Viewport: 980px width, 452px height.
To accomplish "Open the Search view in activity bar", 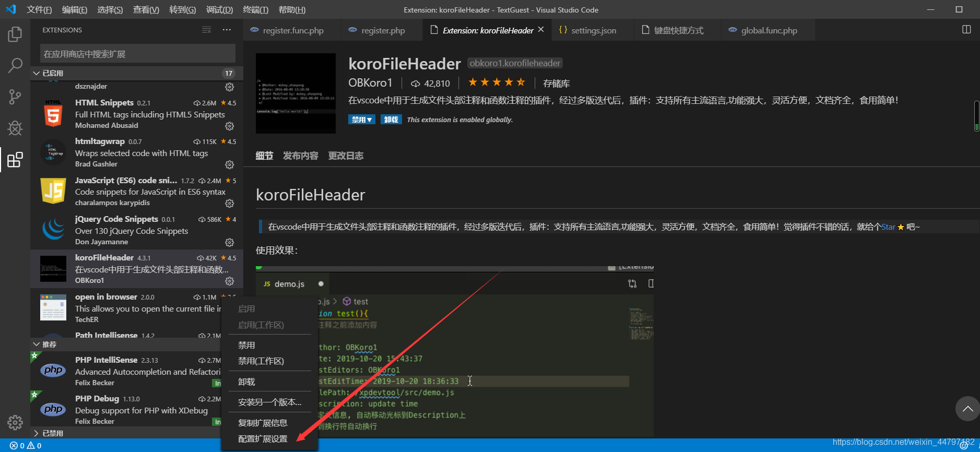I will (15, 65).
